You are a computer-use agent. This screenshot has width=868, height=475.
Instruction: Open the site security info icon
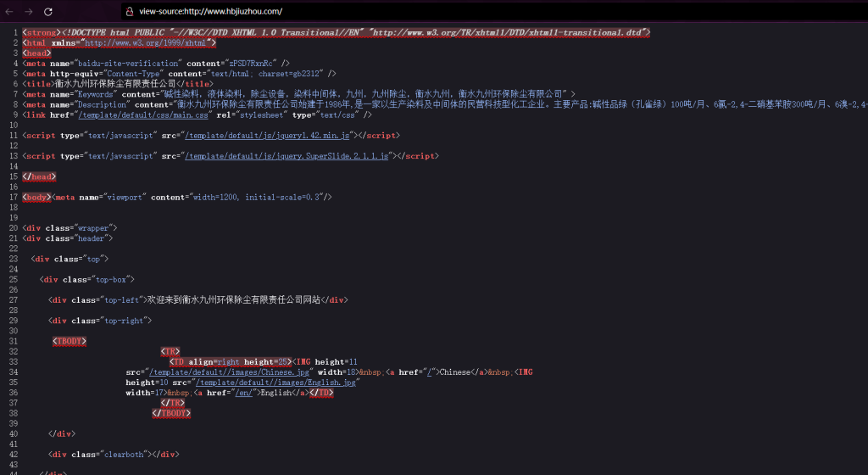point(128,12)
